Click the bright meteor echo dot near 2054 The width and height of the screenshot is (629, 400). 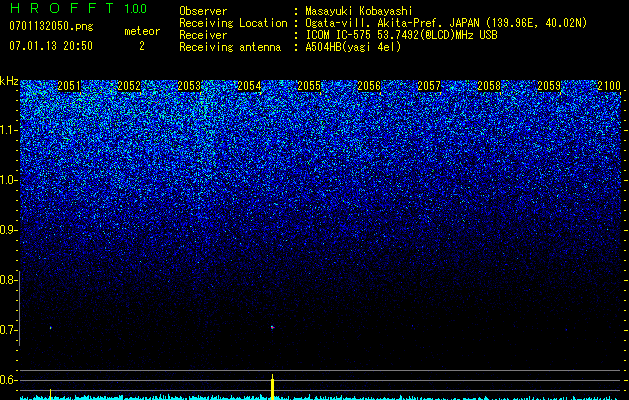[272, 327]
